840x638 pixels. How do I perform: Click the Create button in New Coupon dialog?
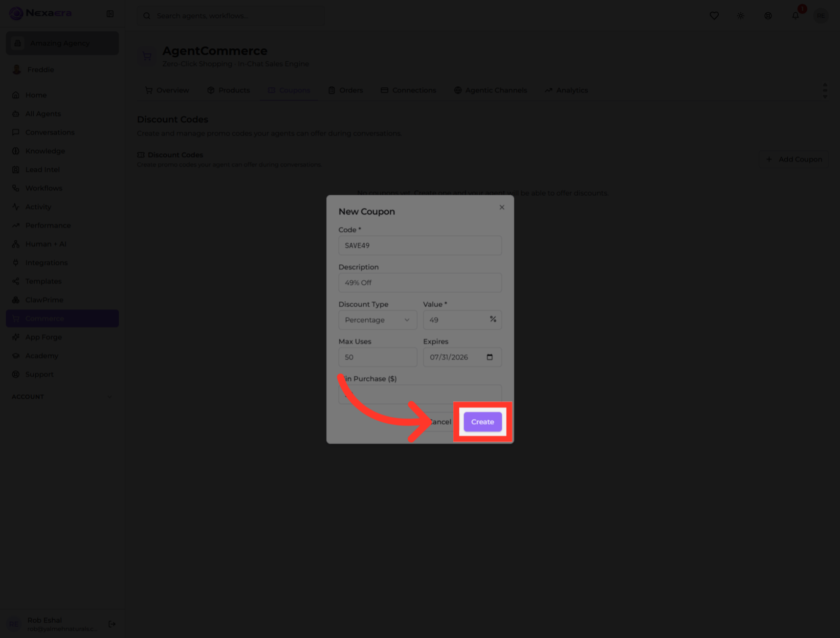pos(483,422)
